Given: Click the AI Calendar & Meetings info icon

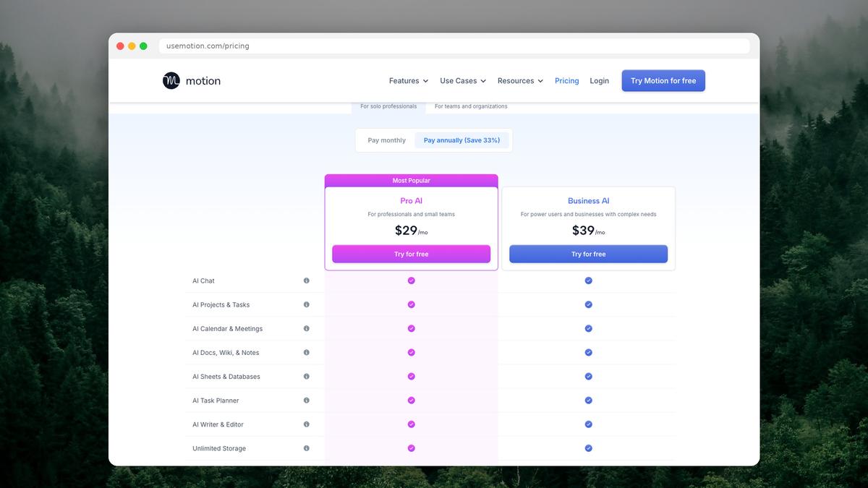Looking at the screenshot, I should click(x=306, y=328).
